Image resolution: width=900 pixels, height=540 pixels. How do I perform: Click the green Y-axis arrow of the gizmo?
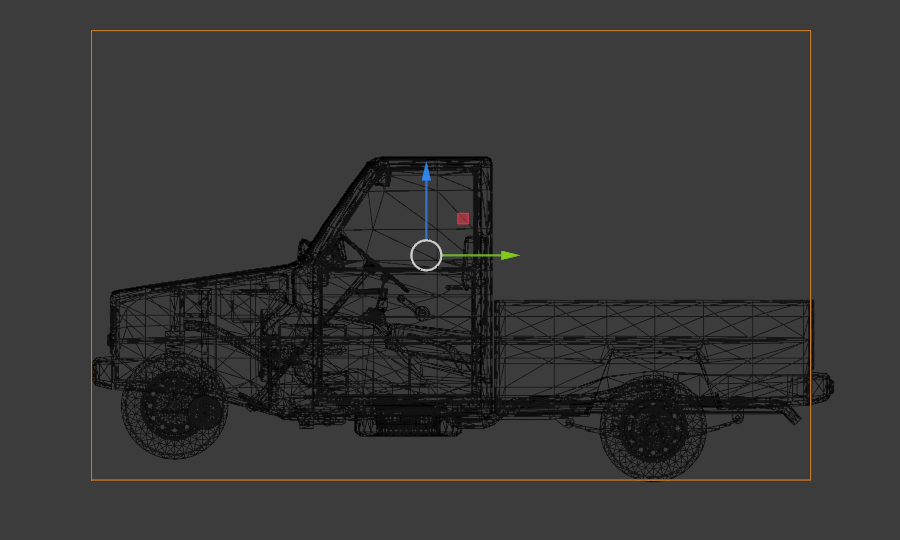[x=481, y=255]
